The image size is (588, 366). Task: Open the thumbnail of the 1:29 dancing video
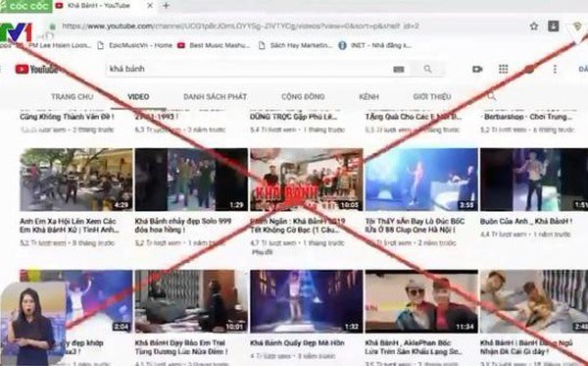tap(191, 180)
